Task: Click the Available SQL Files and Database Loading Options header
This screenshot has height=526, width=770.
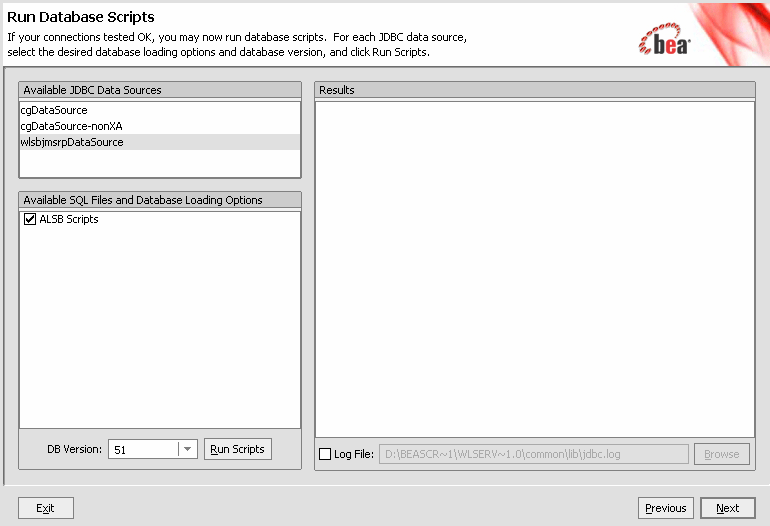Action: 160,200
